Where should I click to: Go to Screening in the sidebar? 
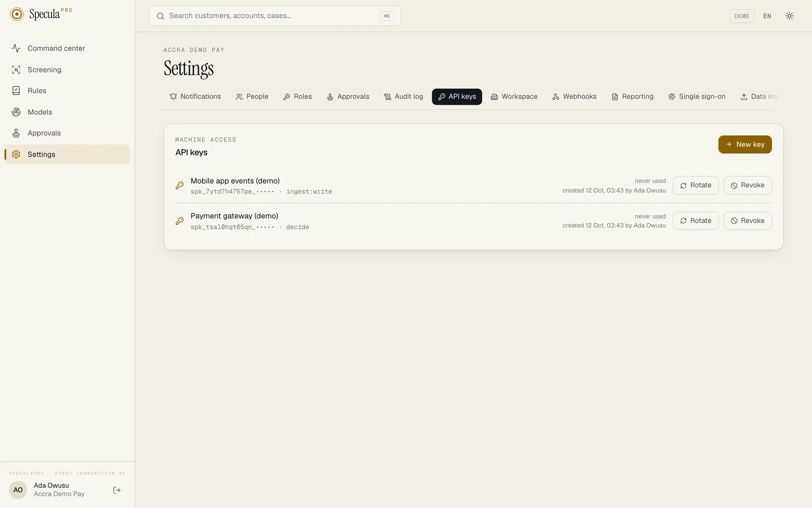point(67,70)
